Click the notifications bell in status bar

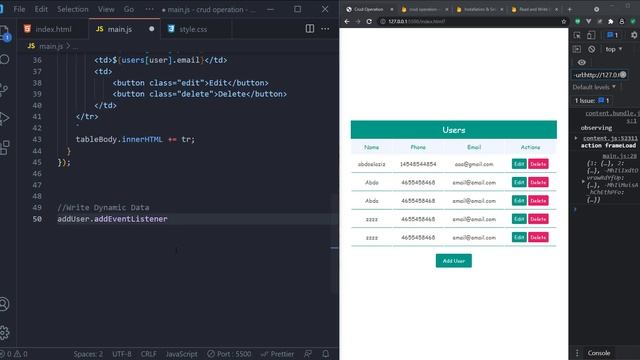click(x=326, y=354)
